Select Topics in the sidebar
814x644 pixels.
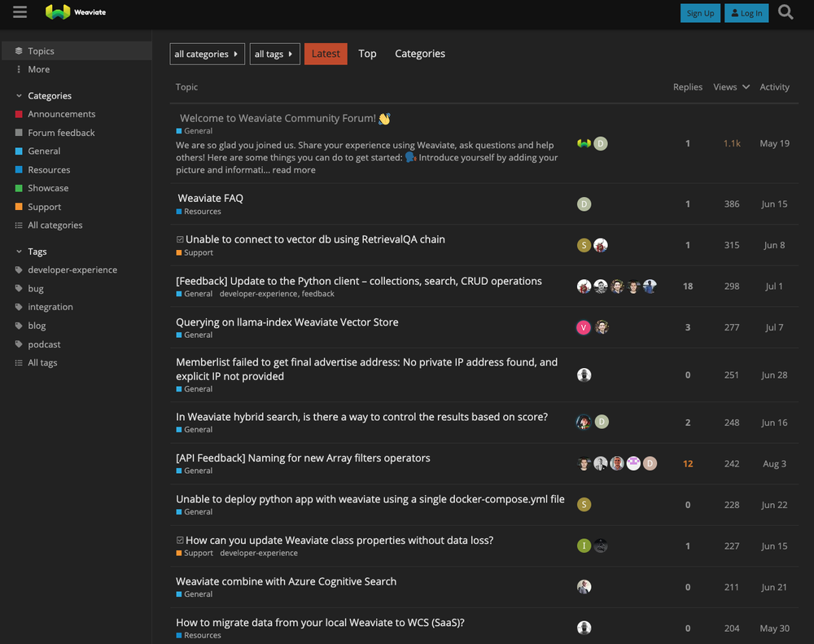click(x=77, y=51)
